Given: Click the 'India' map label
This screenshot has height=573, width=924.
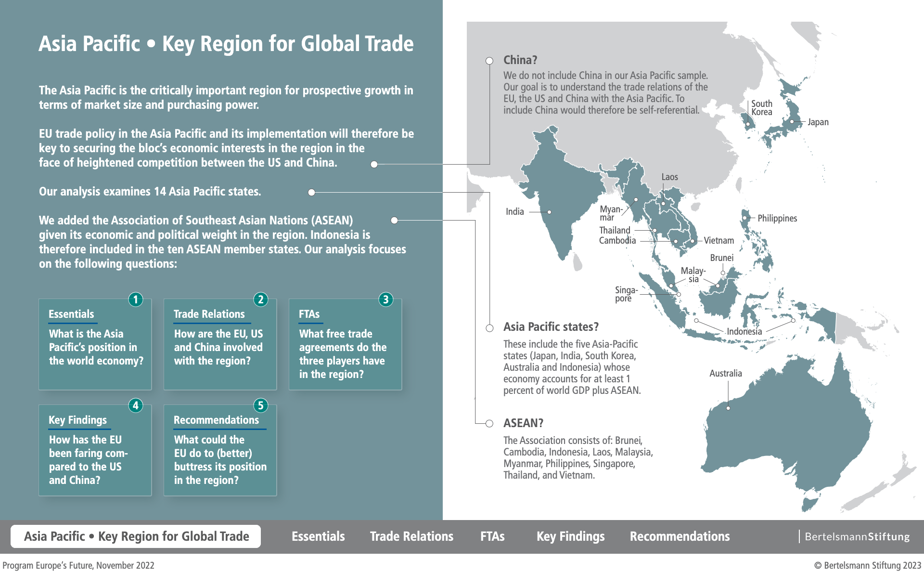Looking at the screenshot, I should click(x=514, y=211).
